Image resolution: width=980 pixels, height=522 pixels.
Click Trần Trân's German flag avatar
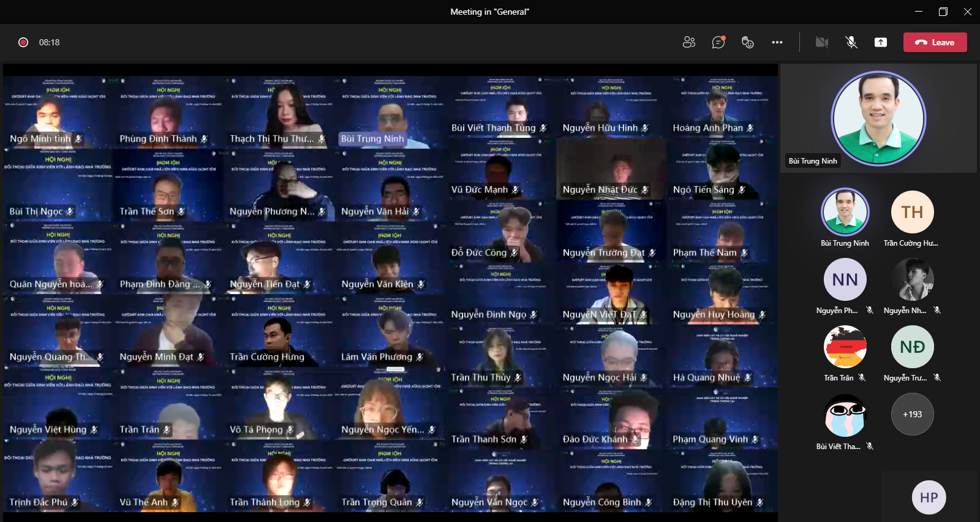tap(845, 347)
